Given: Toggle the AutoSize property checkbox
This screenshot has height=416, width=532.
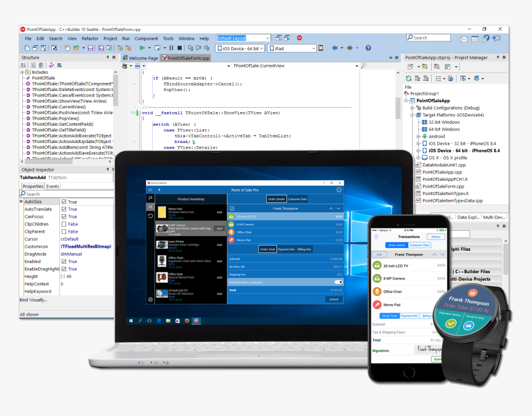Looking at the screenshot, I should (64, 202).
